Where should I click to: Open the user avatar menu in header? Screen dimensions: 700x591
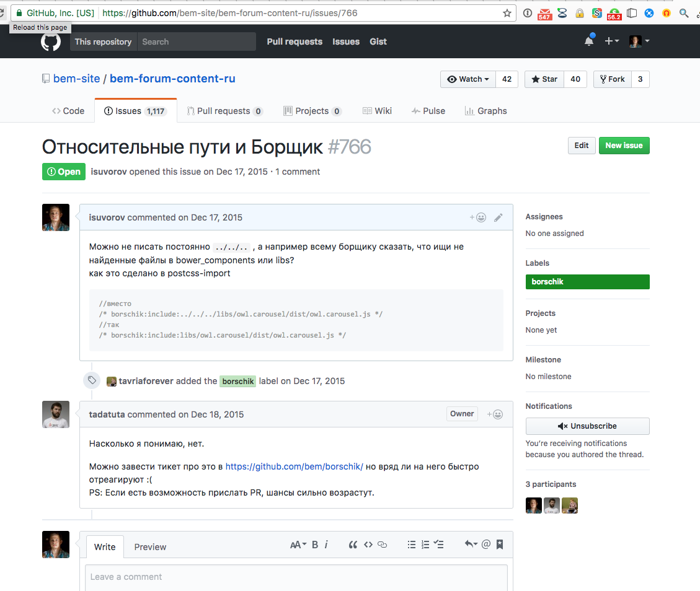tap(639, 41)
